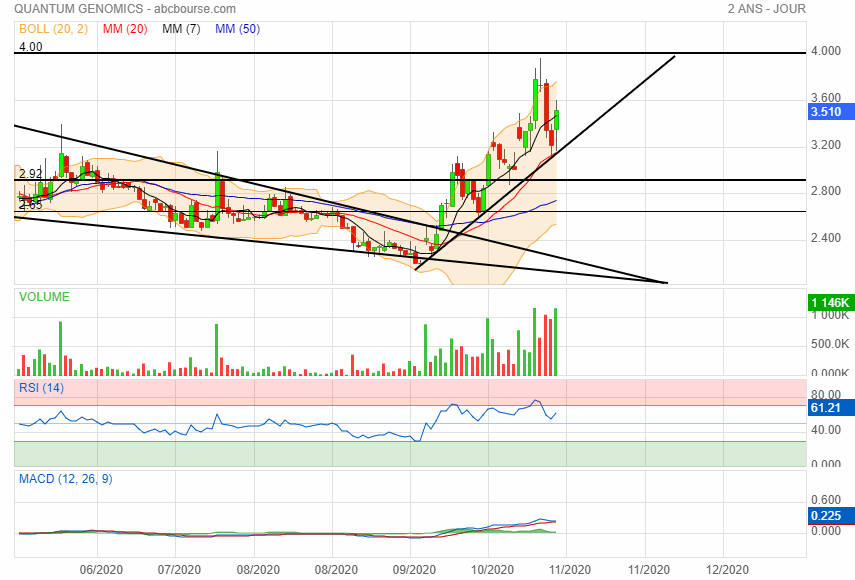Click the 0.600 MACD axis value

coord(826,500)
